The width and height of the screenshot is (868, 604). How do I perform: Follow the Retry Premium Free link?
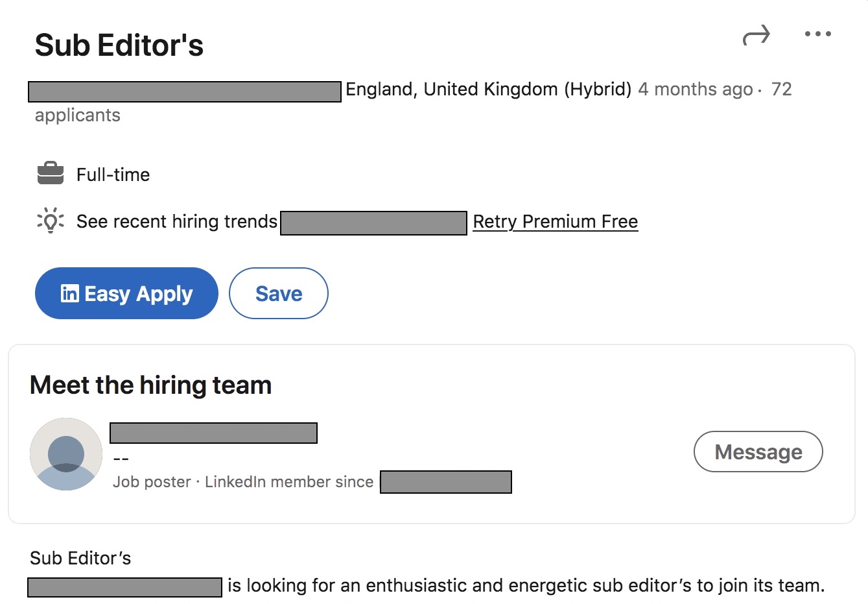point(555,222)
